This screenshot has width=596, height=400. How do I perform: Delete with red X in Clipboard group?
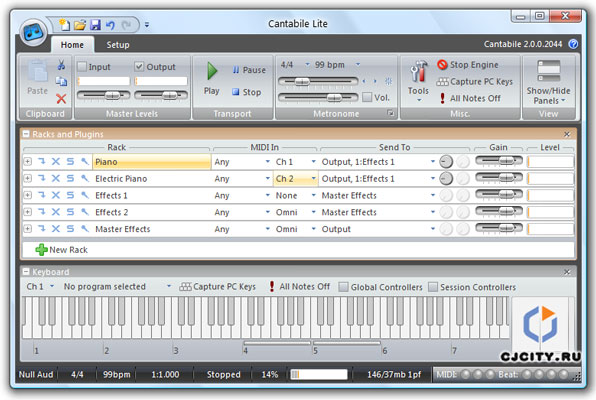point(61,99)
